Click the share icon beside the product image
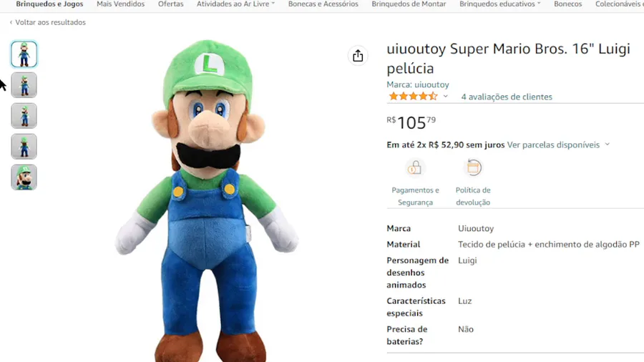 358,56
